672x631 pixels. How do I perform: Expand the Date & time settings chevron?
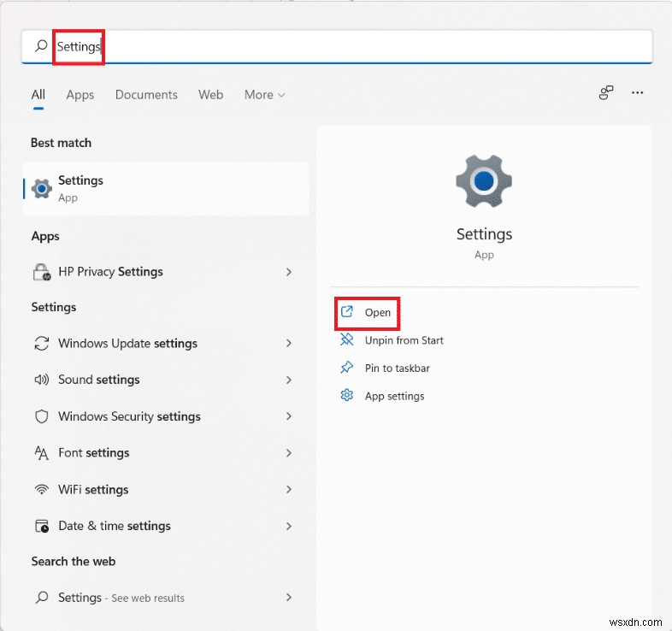pyautogui.click(x=289, y=526)
